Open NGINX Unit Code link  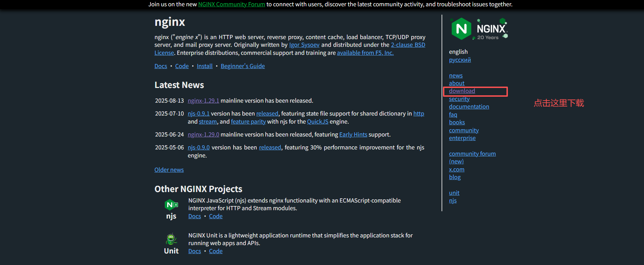click(216, 251)
